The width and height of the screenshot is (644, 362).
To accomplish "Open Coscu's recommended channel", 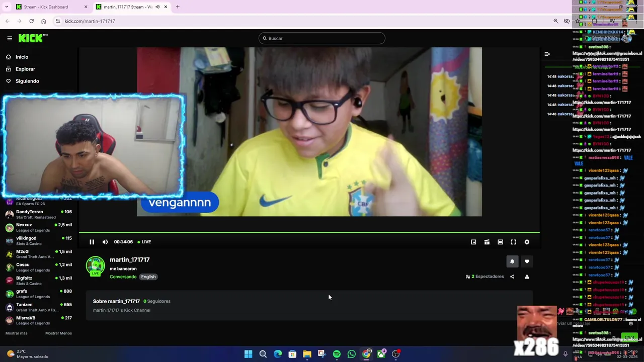I will pyautogui.click(x=39, y=267).
